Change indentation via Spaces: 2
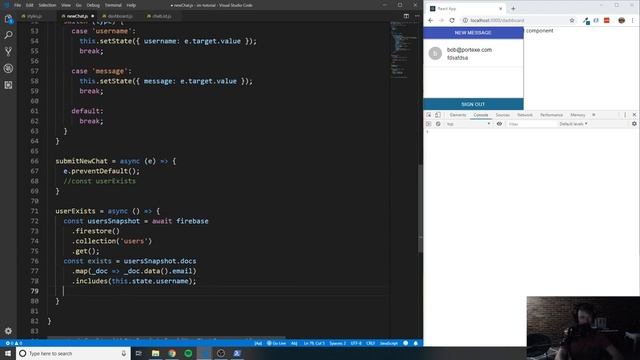The image size is (640, 360). coord(337,343)
